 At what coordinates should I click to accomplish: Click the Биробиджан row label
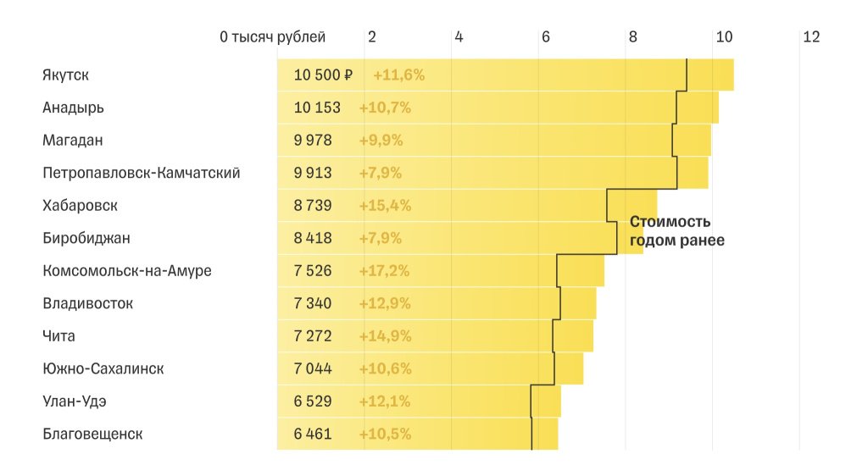coord(86,238)
